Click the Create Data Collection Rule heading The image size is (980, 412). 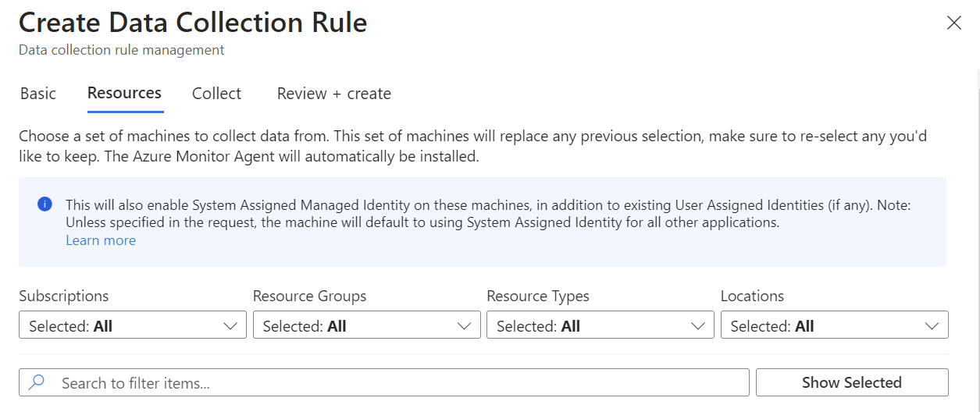click(193, 23)
